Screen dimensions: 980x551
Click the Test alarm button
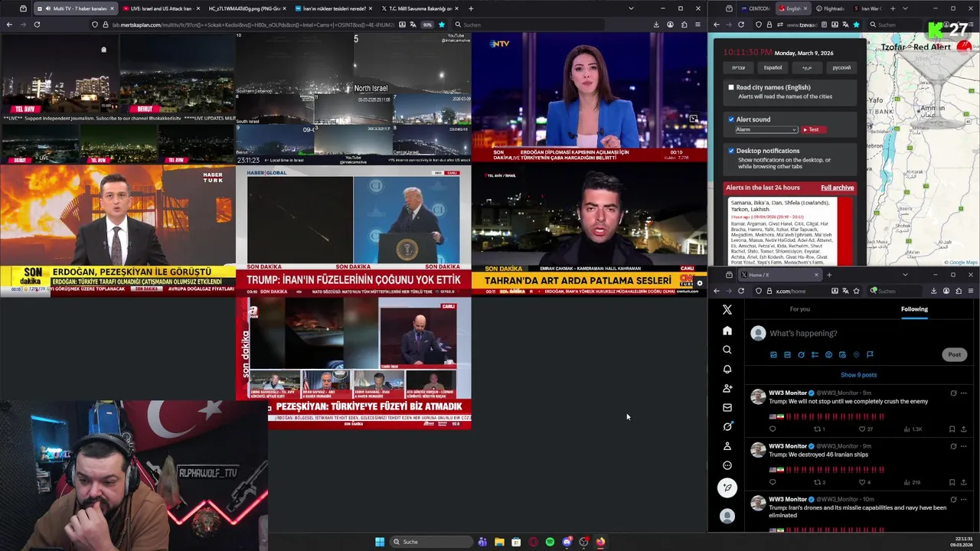(814, 130)
